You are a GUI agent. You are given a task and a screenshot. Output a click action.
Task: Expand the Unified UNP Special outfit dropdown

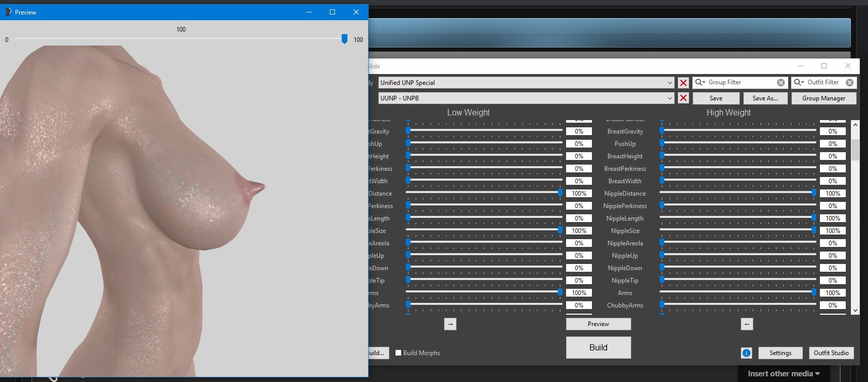pos(669,83)
